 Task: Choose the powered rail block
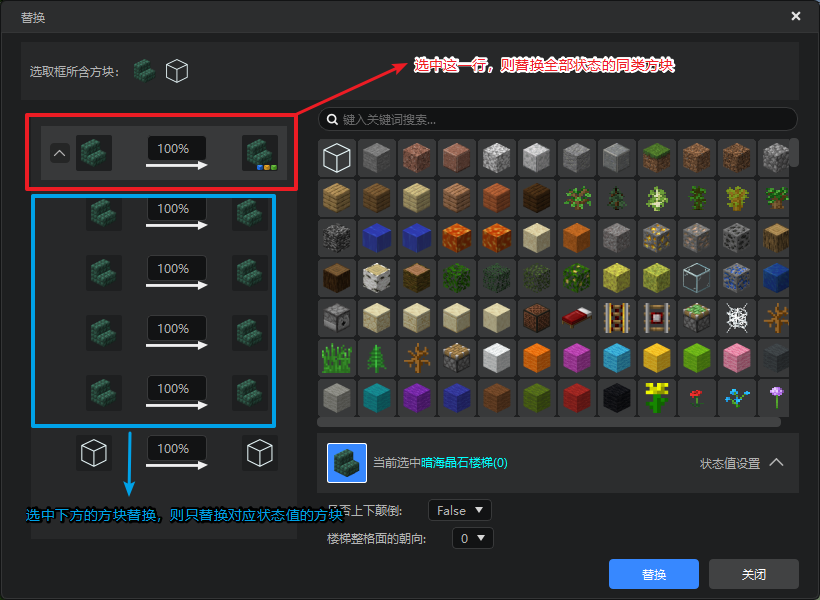617,318
